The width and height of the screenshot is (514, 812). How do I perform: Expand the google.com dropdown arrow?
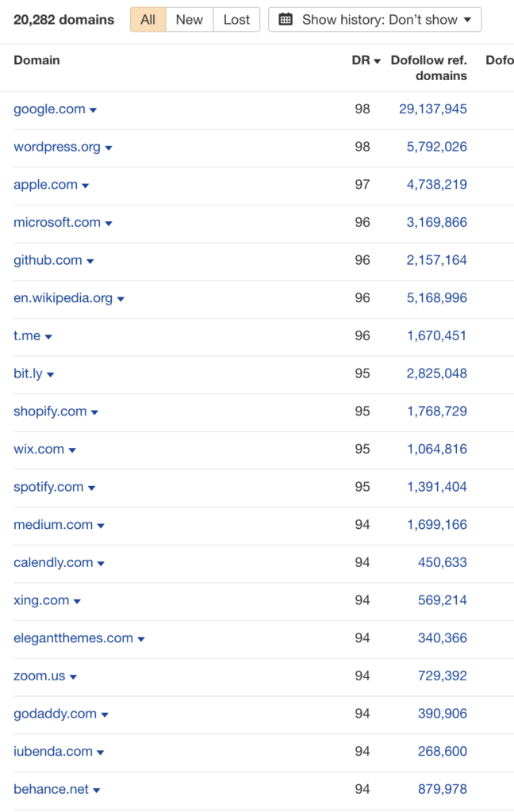tap(94, 110)
